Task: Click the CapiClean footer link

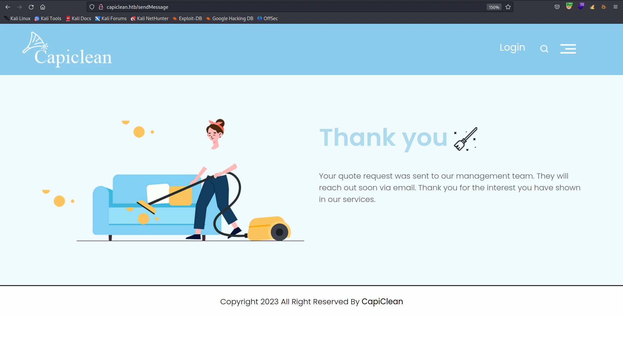Action: (x=382, y=302)
